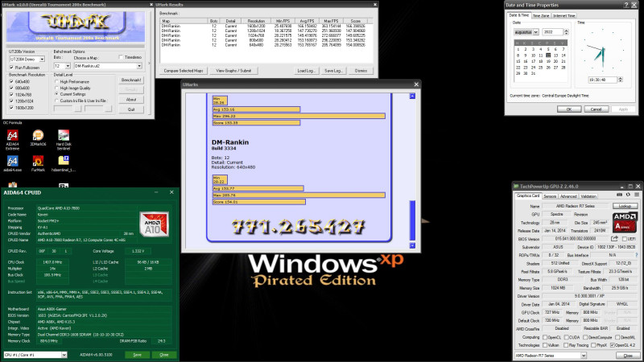Click Score column header in results
This screenshot has height=362, width=644.
[x=356, y=21]
